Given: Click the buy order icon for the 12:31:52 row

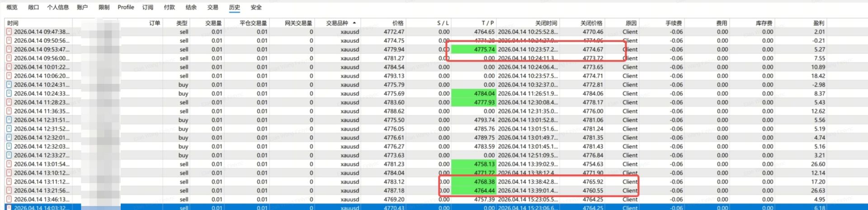Looking at the screenshot, I should click(9, 129).
